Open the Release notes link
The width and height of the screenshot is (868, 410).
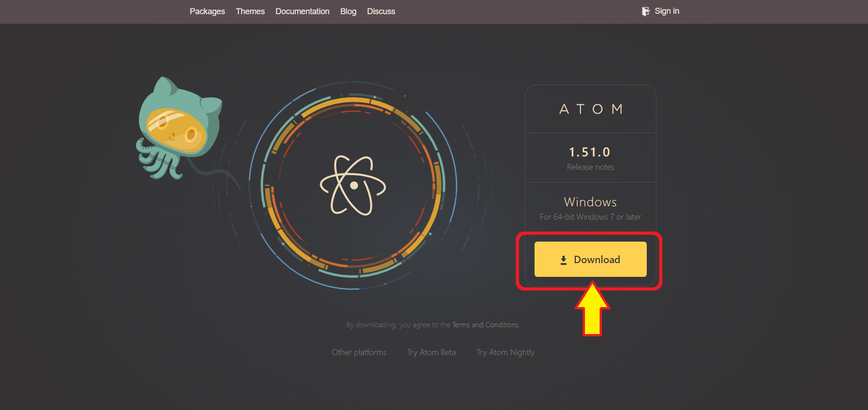[x=590, y=167]
